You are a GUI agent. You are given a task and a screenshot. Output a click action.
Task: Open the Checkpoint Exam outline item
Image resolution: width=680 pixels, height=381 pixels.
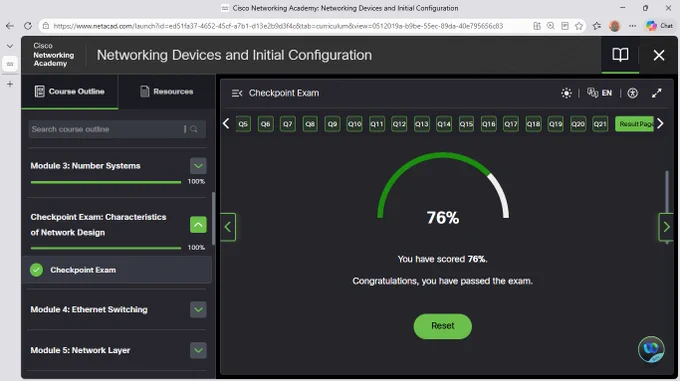117,270
